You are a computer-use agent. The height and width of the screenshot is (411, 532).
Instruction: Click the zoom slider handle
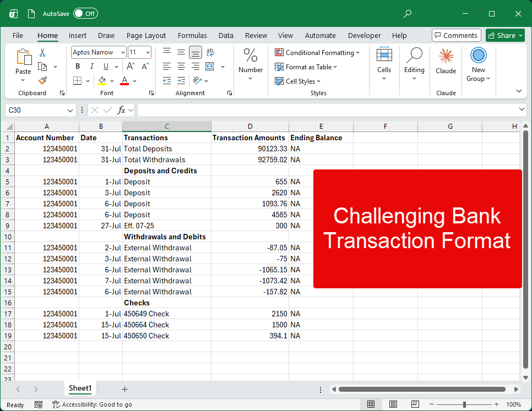pos(464,404)
